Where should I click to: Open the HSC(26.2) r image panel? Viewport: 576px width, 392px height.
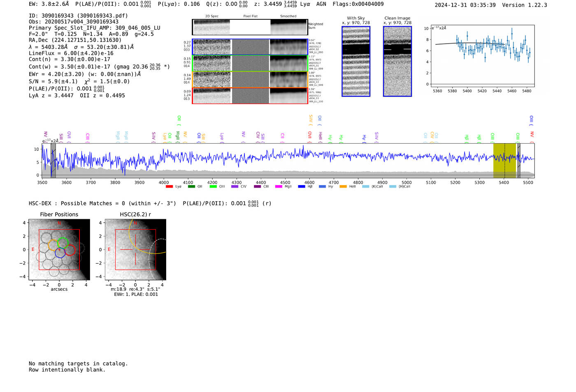135,250
